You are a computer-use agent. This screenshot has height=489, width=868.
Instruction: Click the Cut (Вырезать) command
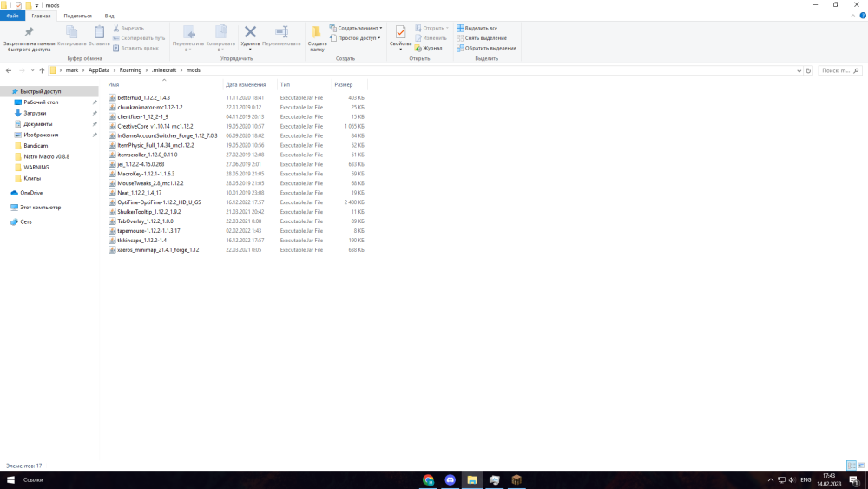[128, 29]
